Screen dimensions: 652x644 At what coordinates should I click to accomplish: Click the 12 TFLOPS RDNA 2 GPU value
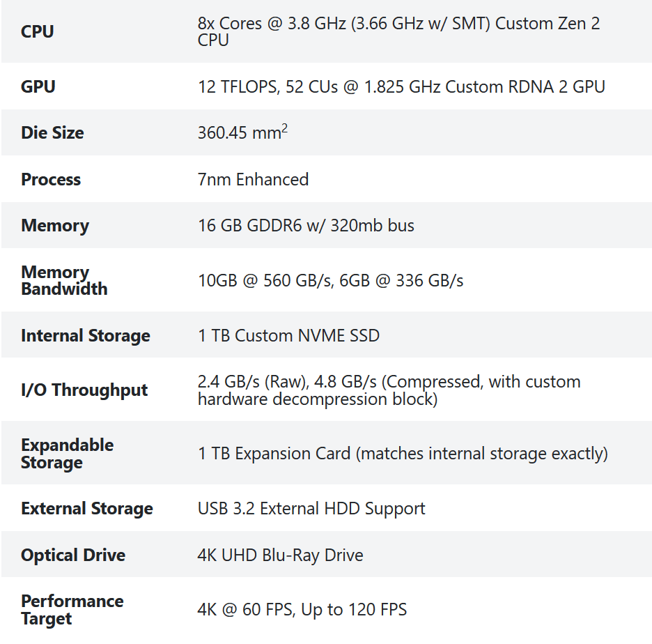coord(401,87)
